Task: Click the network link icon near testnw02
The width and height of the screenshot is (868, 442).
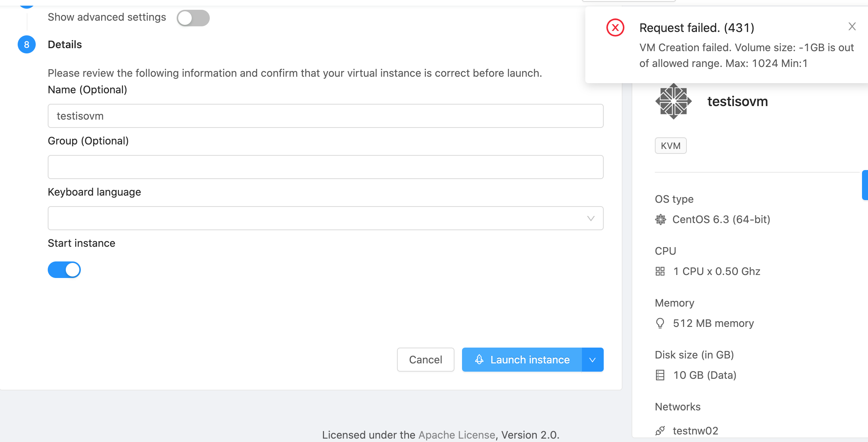Action: (x=660, y=431)
